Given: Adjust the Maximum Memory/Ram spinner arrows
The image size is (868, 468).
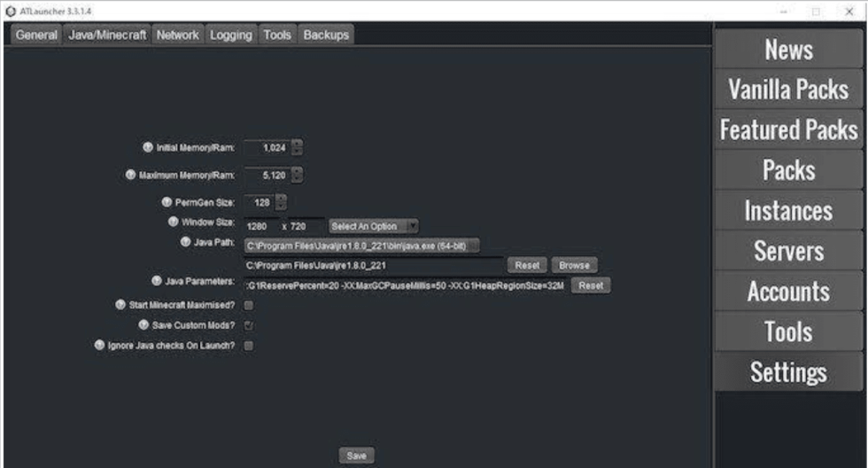Looking at the screenshot, I should (x=297, y=175).
